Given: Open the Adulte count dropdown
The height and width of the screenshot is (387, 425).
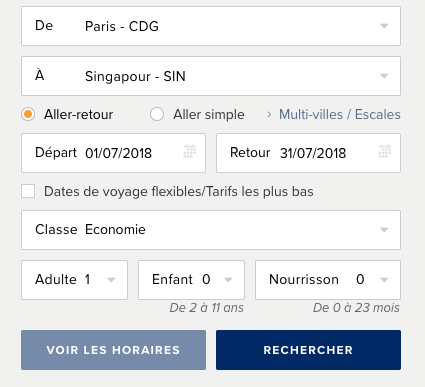Looking at the screenshot, I should (74, 280).
